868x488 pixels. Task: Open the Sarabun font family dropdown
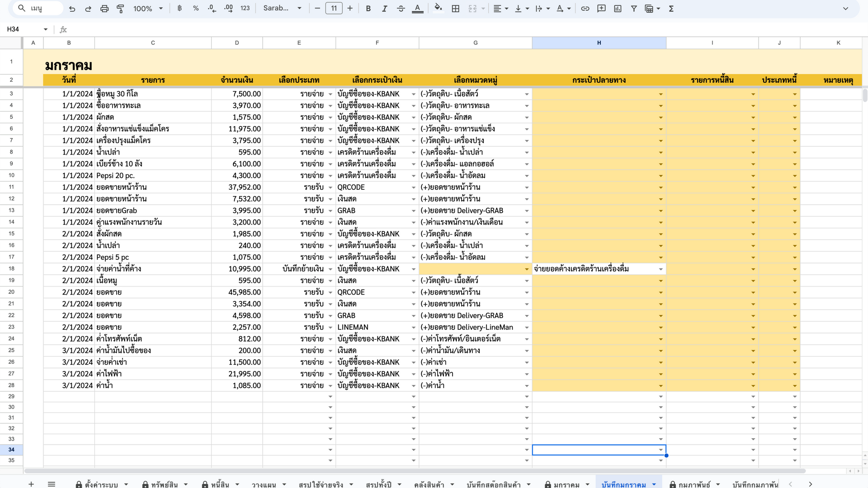(283, 8)
